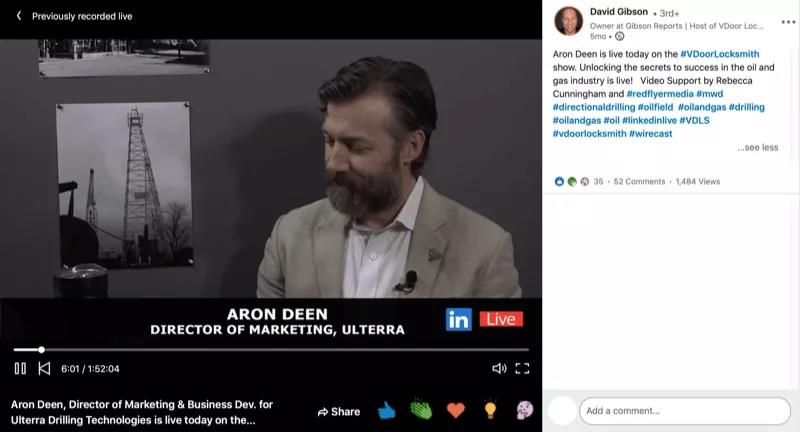The width and height of the screenshot is (800, 432).
Task: React with the green Celebrate clapping icon
Action: 421,410
